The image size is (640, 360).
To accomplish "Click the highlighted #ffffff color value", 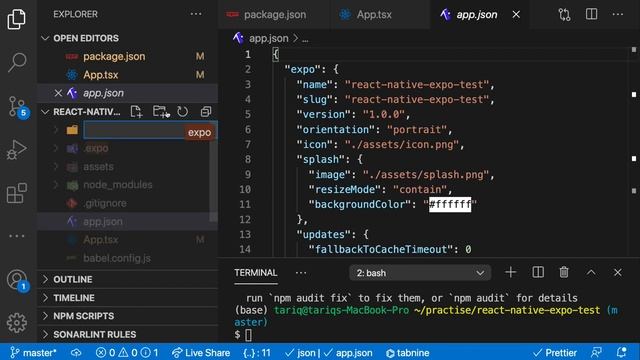I will click(450, 204).
